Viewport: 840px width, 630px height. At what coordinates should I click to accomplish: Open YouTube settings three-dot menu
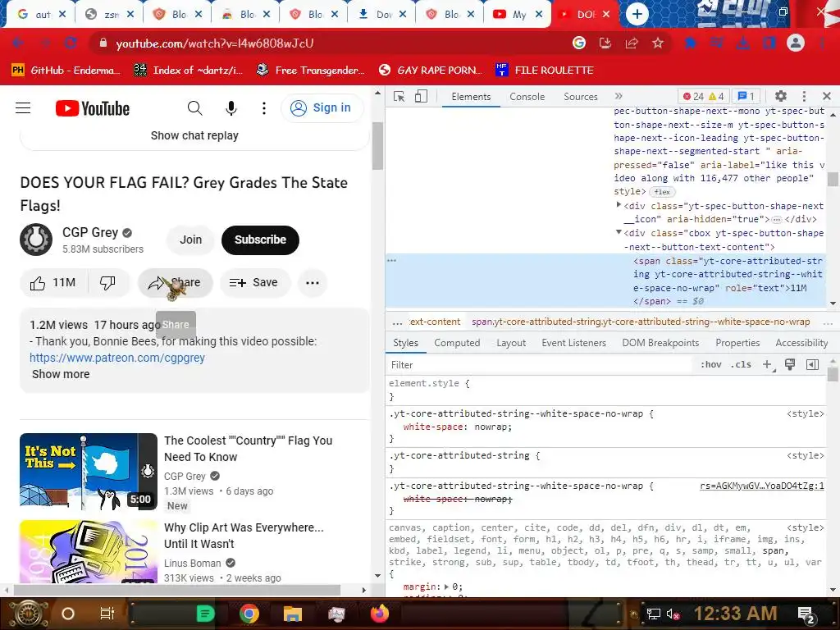point(263,108)
